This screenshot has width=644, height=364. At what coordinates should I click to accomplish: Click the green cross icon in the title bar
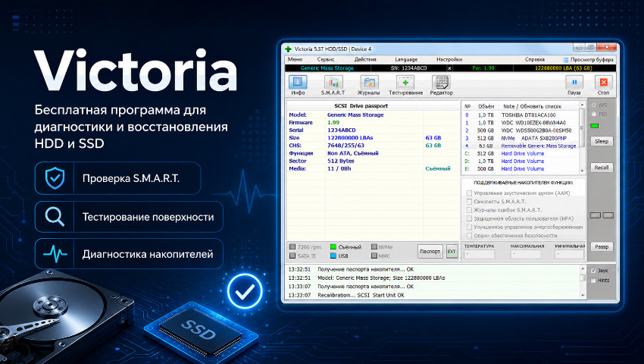point(289,49)
